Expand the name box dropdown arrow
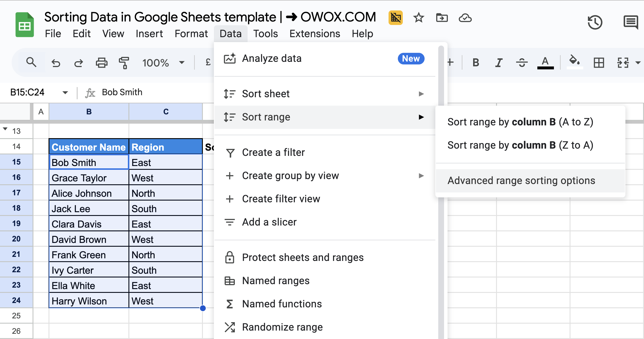The height and width of the screenshot is (339, 644). coord(65,93)
